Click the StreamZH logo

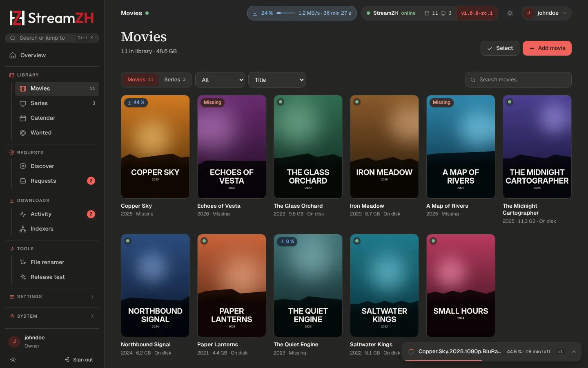point(52,18)
